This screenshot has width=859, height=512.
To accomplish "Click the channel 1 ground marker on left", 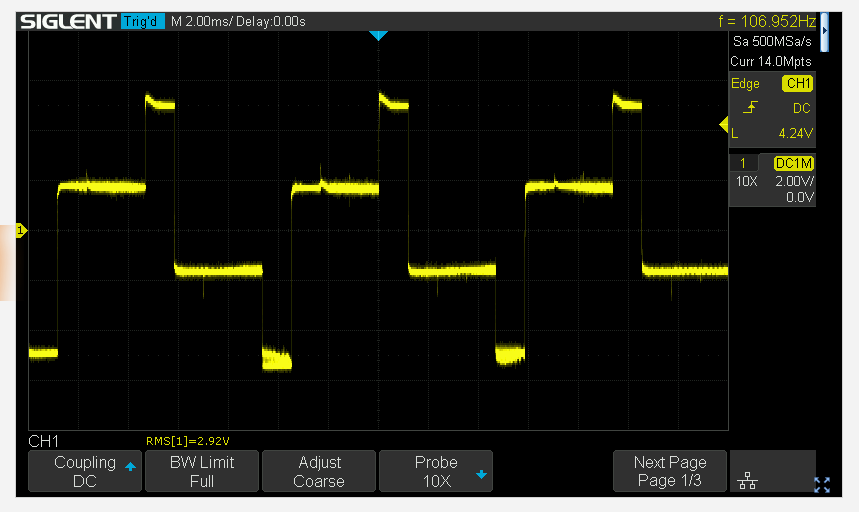I will click(22, 231).
